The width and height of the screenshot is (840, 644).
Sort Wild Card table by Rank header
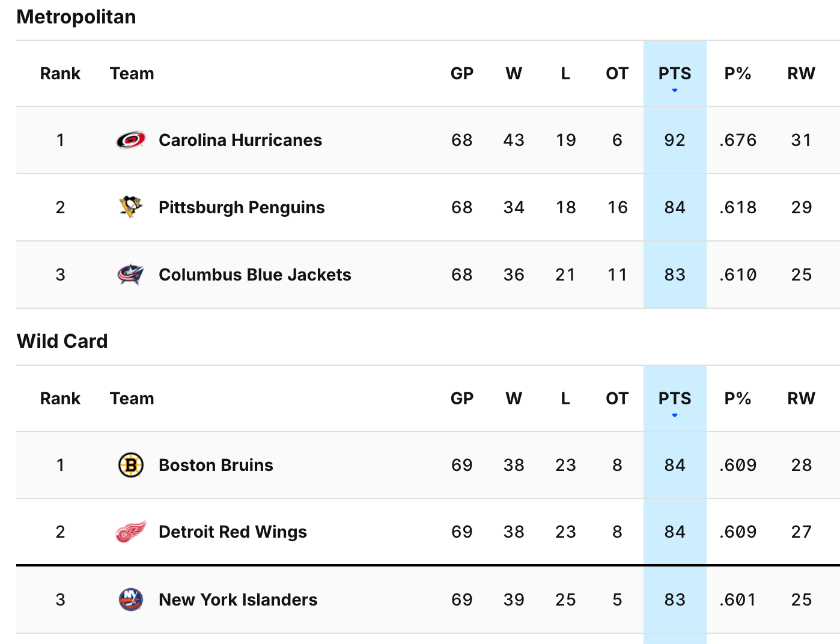click(60, 399)
